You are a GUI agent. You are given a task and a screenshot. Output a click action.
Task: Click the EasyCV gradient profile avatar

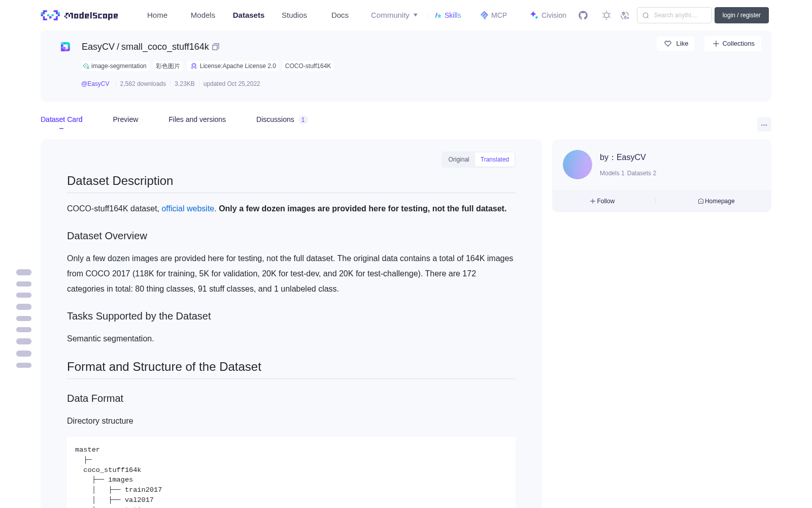click(x=578, y=165)
